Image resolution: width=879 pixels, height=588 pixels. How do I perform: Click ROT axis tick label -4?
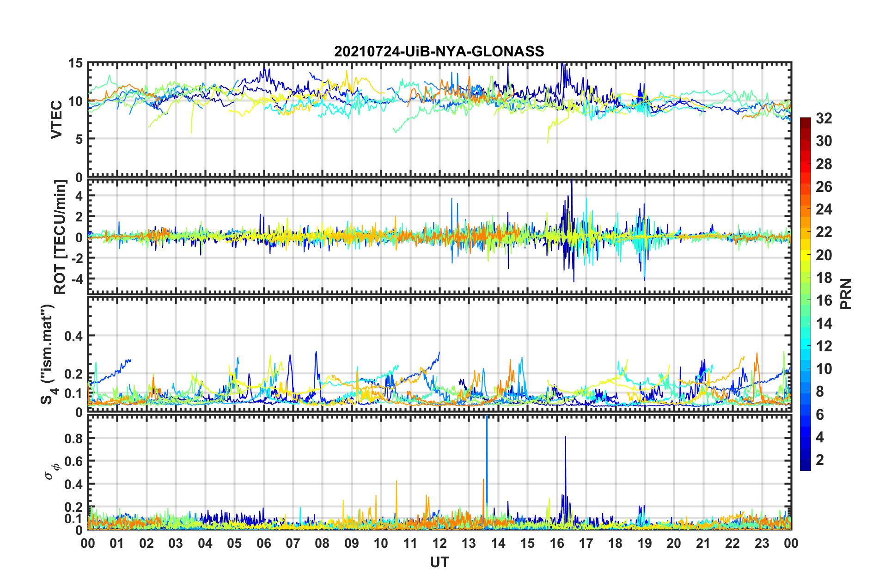(x=77, y=279)
